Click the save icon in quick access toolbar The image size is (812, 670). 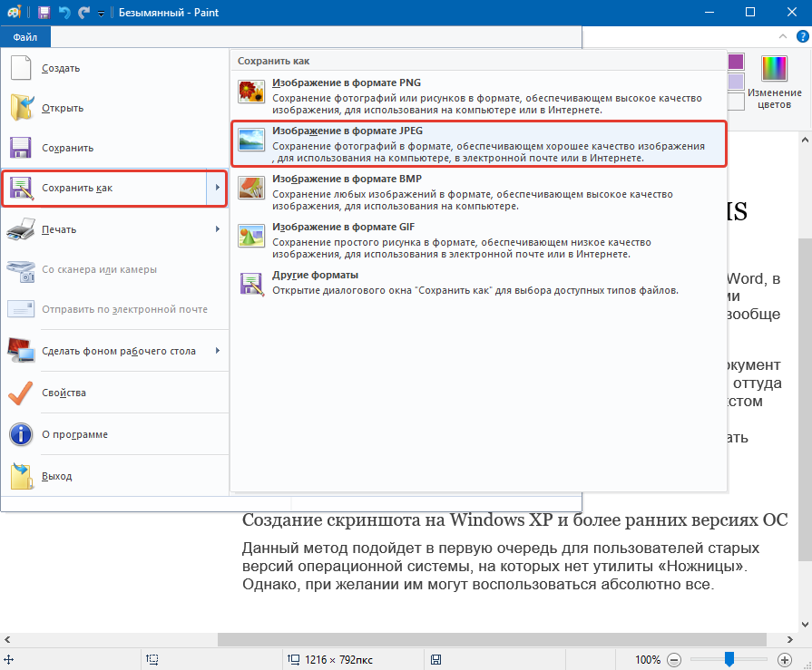44,13
